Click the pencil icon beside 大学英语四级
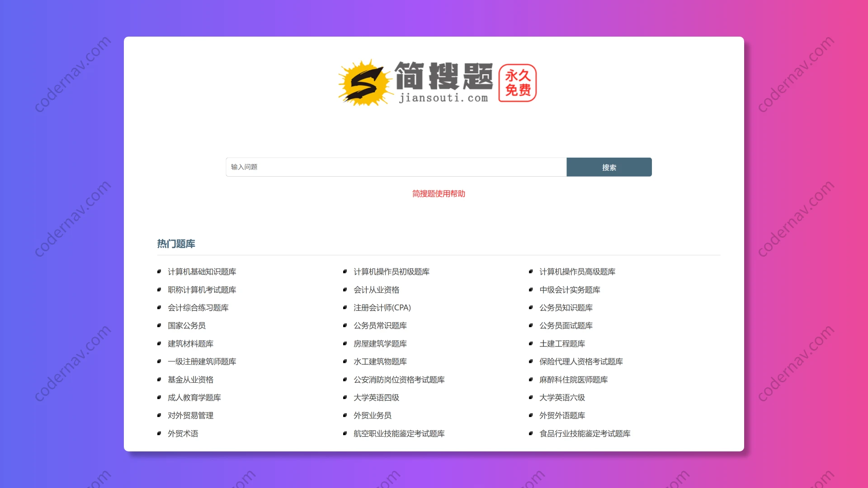This screenshot has width=868, height=488. (345, 398)
